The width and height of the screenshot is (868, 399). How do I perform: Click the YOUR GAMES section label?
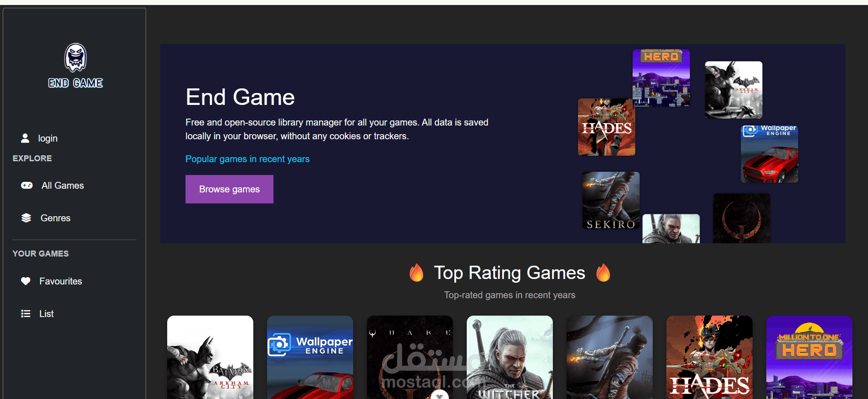(x=40, y=253)
